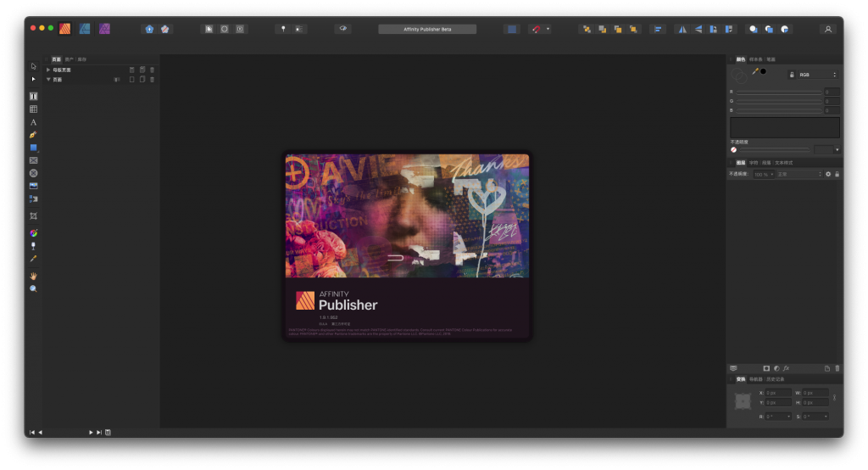Viewport: 868px width, 470px height.
Task: Open the RGB colour model dropdown
Action: click(x=817, y=75)
